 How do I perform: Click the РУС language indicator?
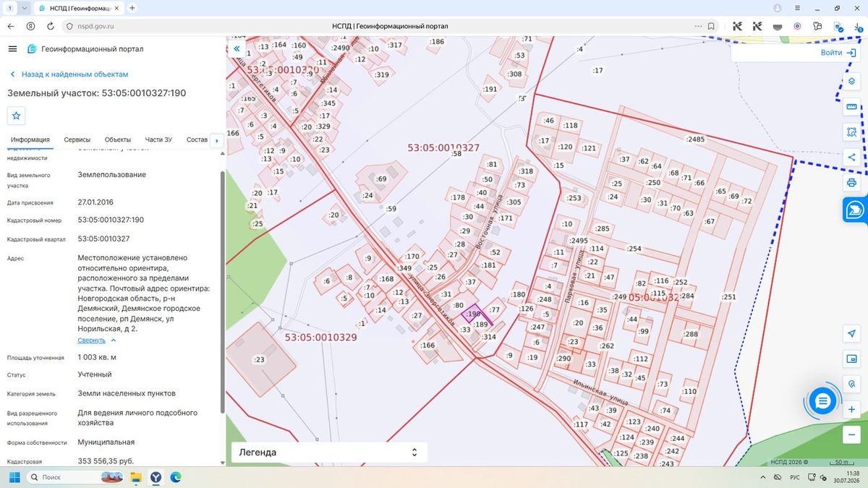pos(795,477)
